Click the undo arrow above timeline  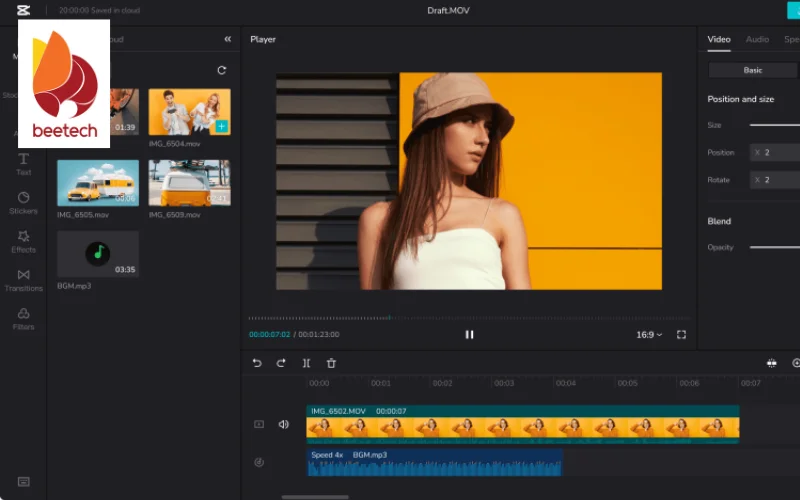[x=257, y=363]
